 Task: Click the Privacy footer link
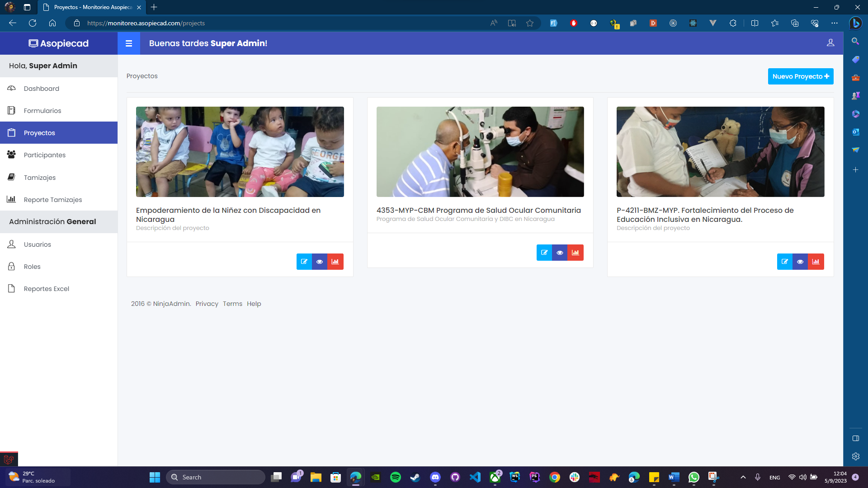(207, 304)
